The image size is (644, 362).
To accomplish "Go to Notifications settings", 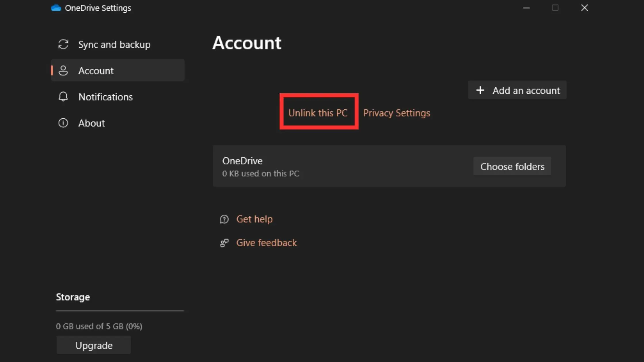I will point(118,97).
